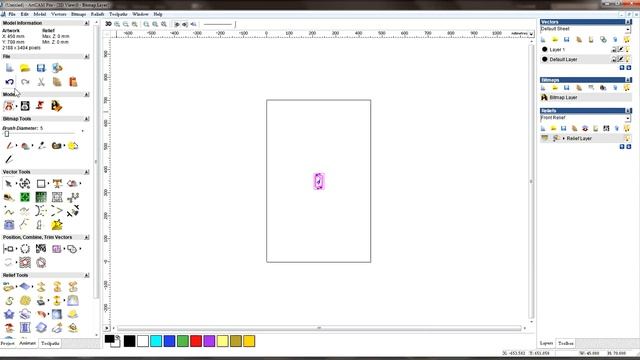Click the Paste clipboard icon
The image size is (640, 360).
pos(73,82)
